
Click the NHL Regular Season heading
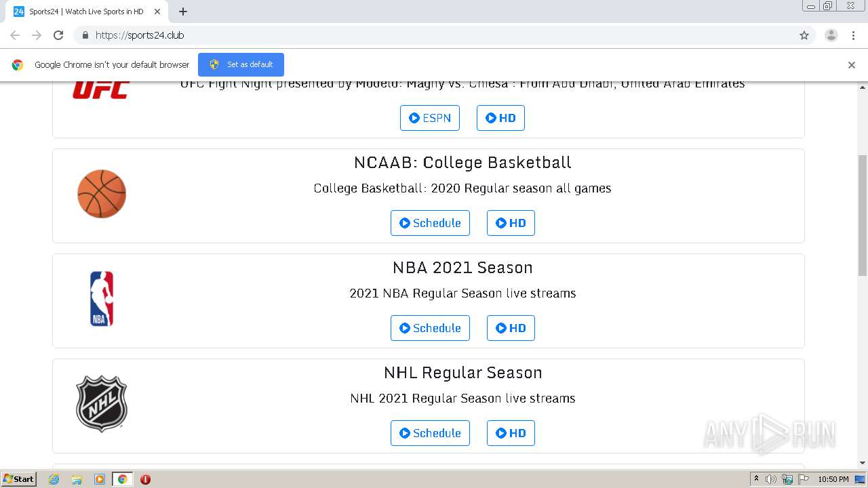click(x=462, y=373)
